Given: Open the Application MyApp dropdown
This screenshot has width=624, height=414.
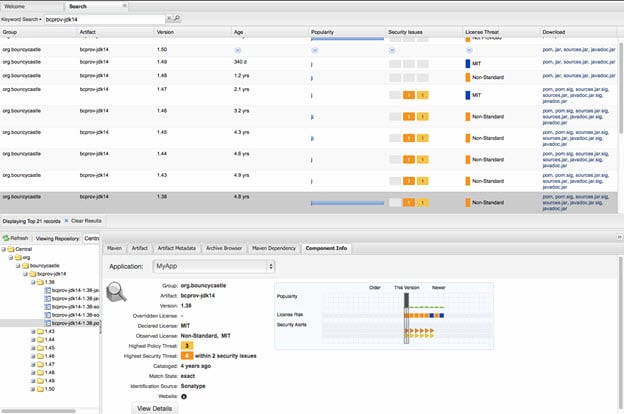Looking at the screenshot, I should click(x=212, y=267).
